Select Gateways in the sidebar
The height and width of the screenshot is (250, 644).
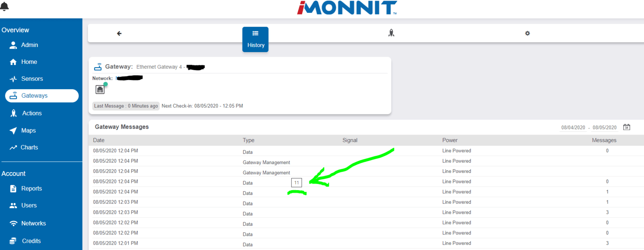click(42, 96)
